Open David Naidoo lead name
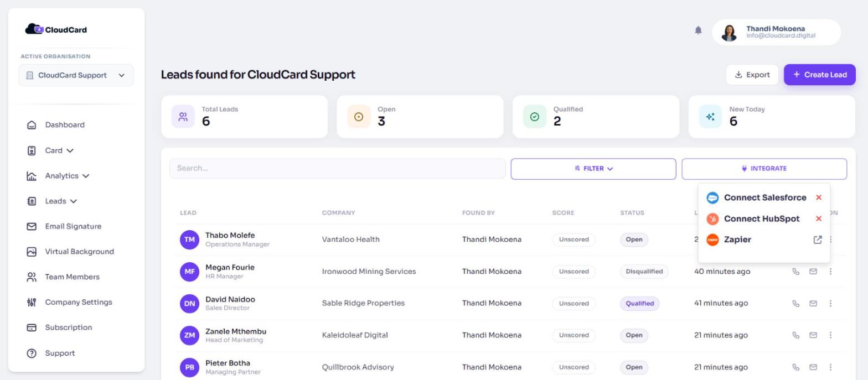Screen dimensions: 868x380 [230, 299]
